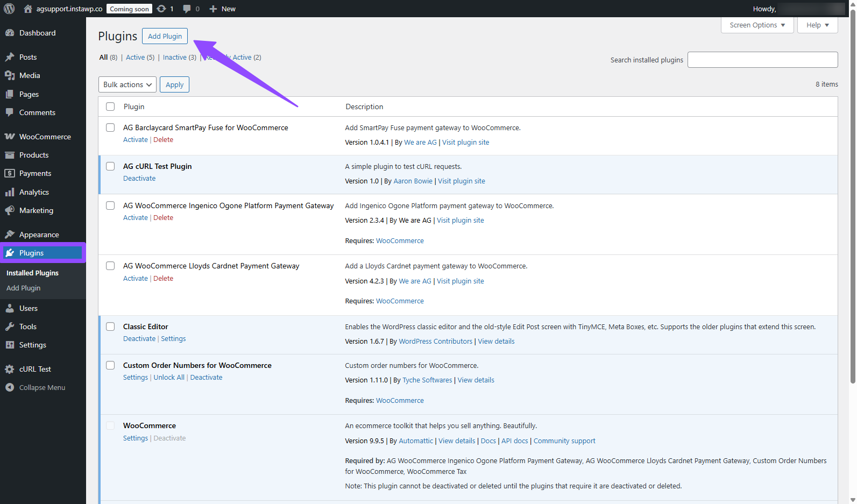
Task: Tick the Custom Order Numbers for WooCommerce checkbox
Action: click(x=110, y=365)
